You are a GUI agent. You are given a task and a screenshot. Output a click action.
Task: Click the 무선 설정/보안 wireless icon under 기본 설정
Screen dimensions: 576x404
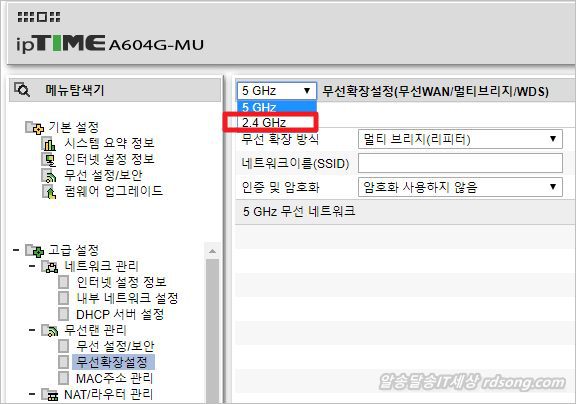tap(48, 176)
